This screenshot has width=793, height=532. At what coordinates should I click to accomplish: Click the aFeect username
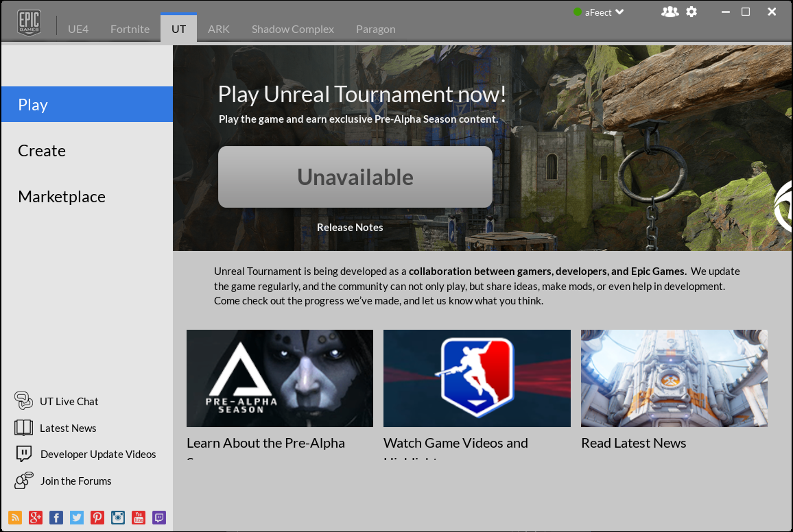click(598, 12)
